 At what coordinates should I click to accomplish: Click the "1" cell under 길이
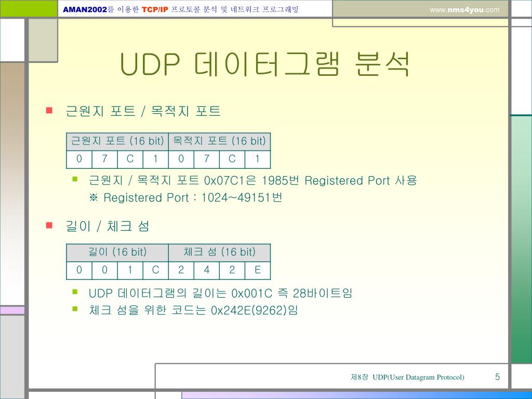click(x=130, y=270)
